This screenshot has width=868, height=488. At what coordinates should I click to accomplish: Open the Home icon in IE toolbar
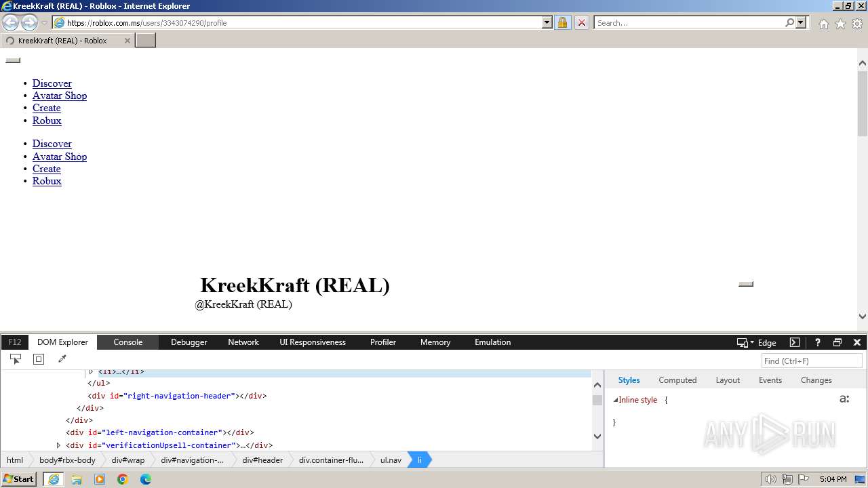(823, 24)
